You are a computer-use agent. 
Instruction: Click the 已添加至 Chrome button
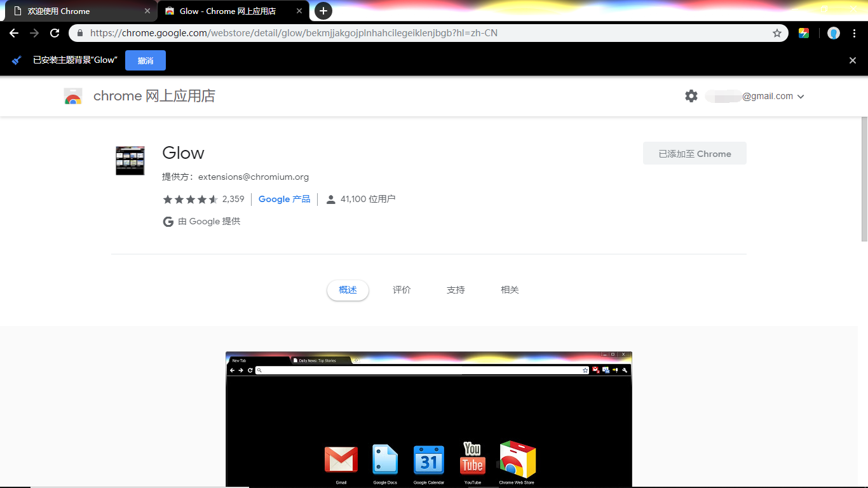pos(695,153)
